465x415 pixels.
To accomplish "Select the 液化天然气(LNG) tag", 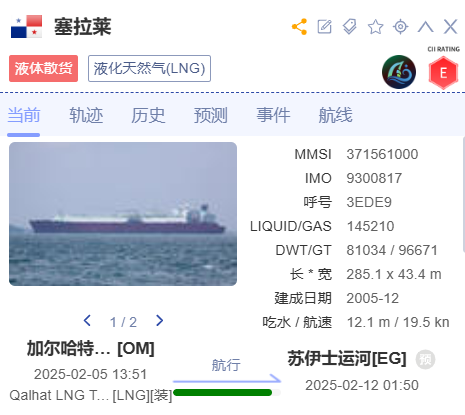I will click(x=149, y=69).
